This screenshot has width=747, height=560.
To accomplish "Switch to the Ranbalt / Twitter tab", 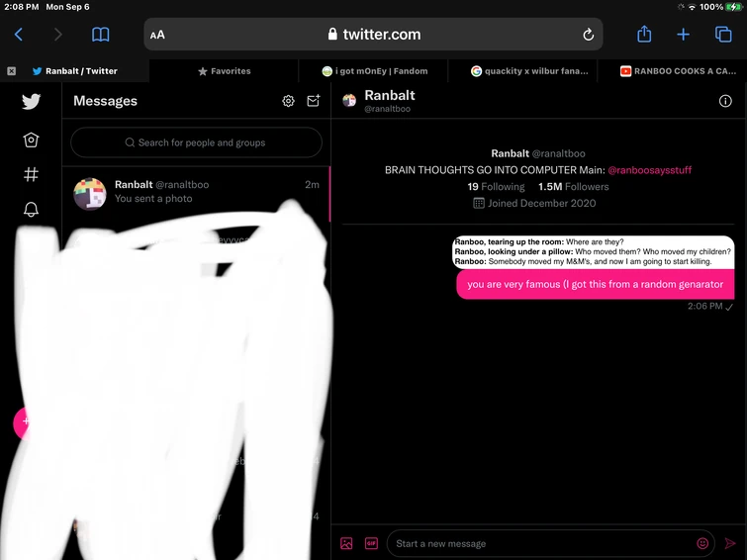I will tap(75, 71).
